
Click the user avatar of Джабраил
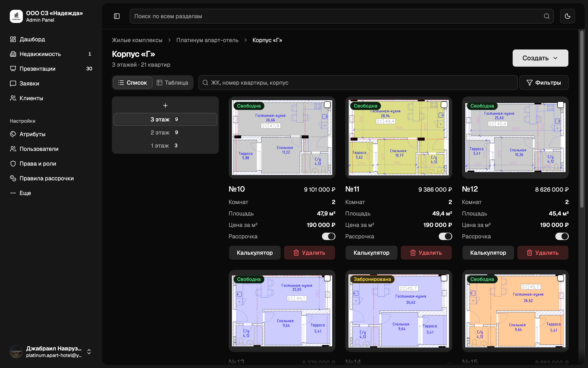pos(16,352)
